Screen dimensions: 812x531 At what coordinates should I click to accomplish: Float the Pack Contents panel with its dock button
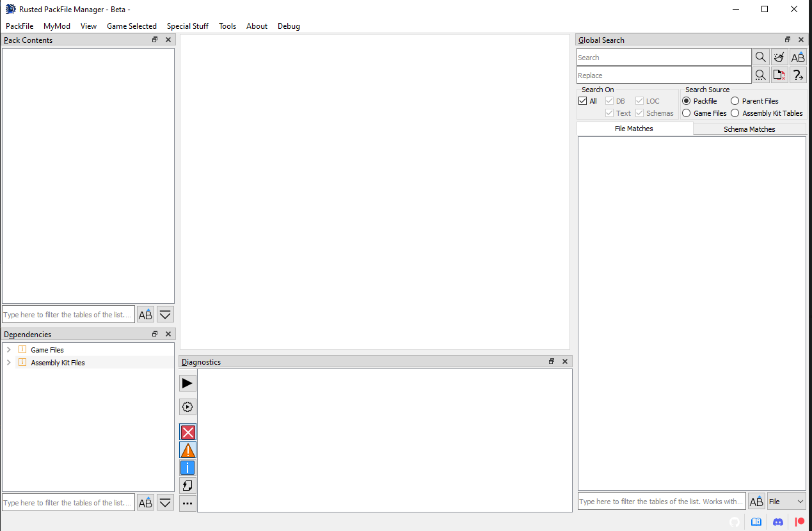[x=154, y=39]
